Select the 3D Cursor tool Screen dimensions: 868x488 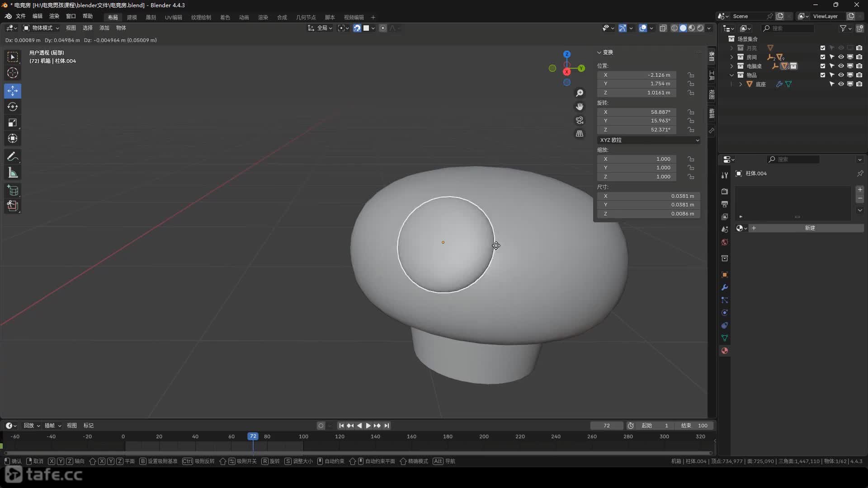(x=13, y=73)
